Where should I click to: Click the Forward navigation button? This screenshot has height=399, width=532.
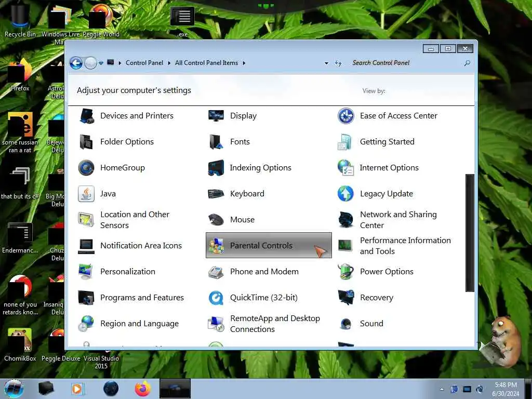(90, 63)
